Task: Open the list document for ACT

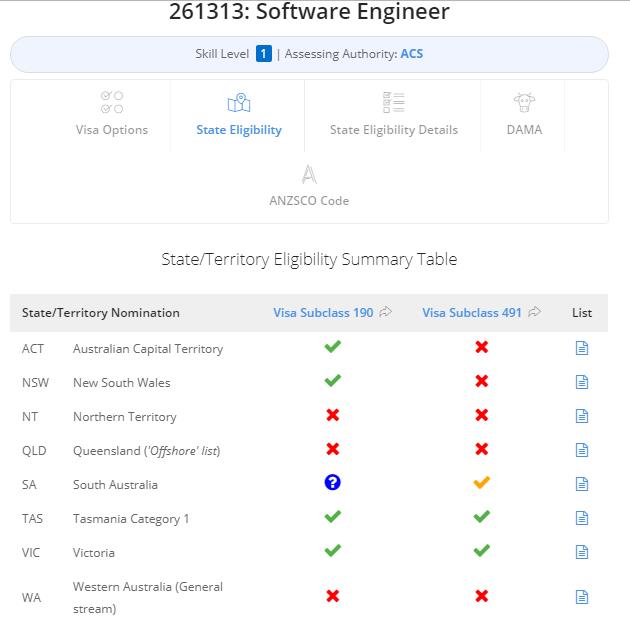Action: (x=581, y=348)
